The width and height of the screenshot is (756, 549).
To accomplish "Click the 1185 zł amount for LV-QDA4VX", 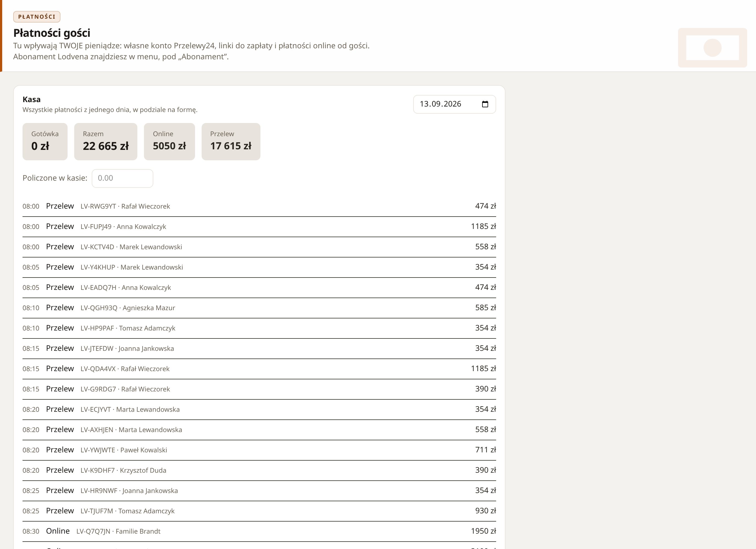I will pos(483,368).
